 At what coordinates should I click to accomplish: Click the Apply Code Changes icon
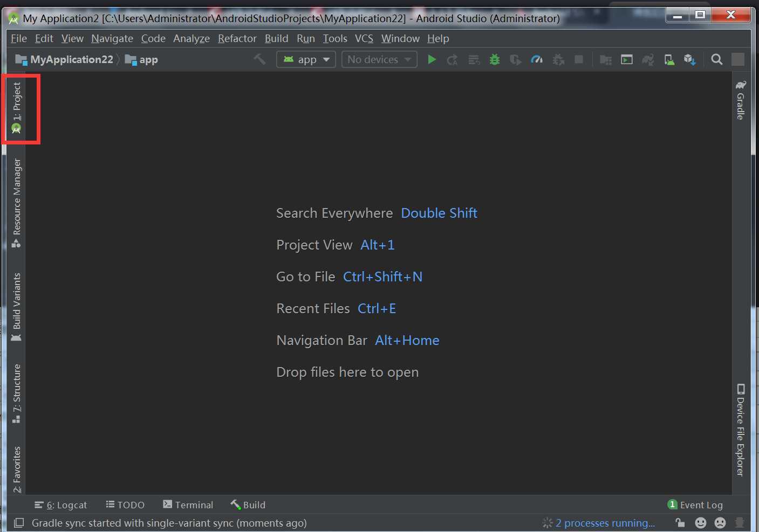(474, 59)
